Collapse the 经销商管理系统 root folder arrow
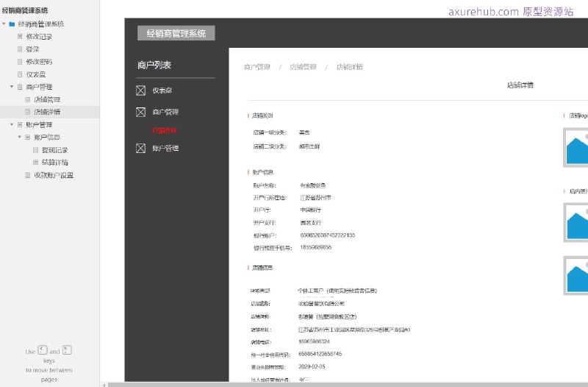This screenshot has width=588, height=387. point(4,24)
